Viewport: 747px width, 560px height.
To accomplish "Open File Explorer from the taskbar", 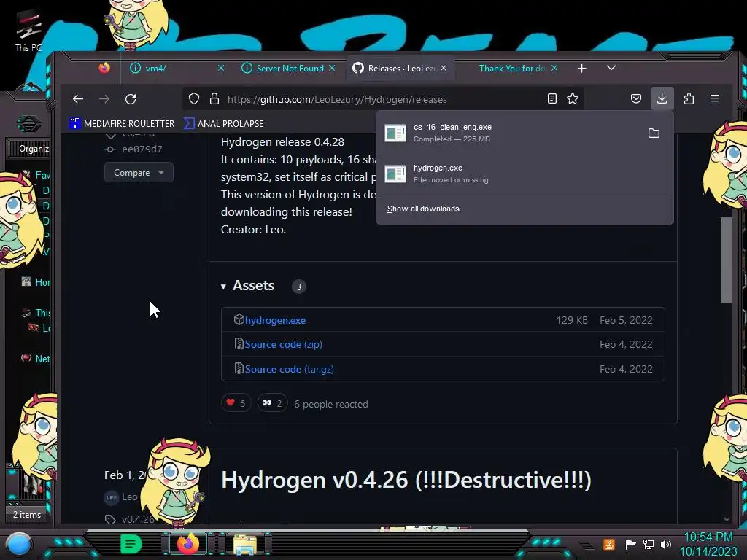I will pos(245,544).
